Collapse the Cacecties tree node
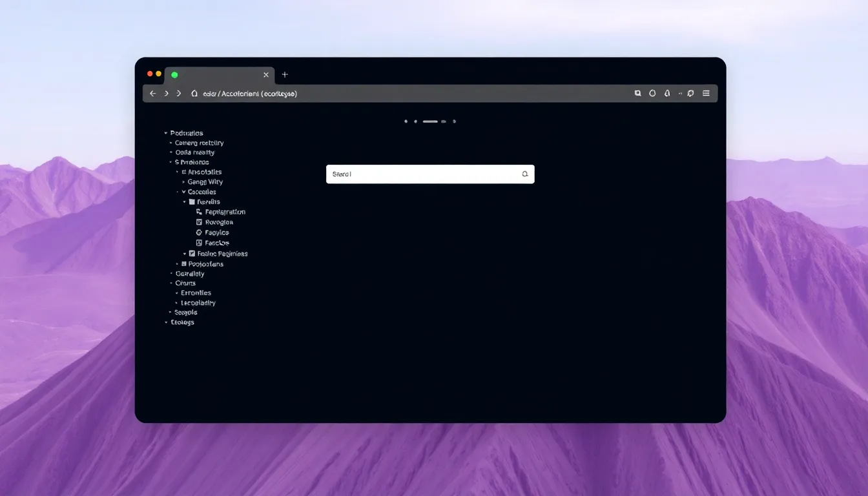This screenshot has height=496, width=868. (183, 192)
